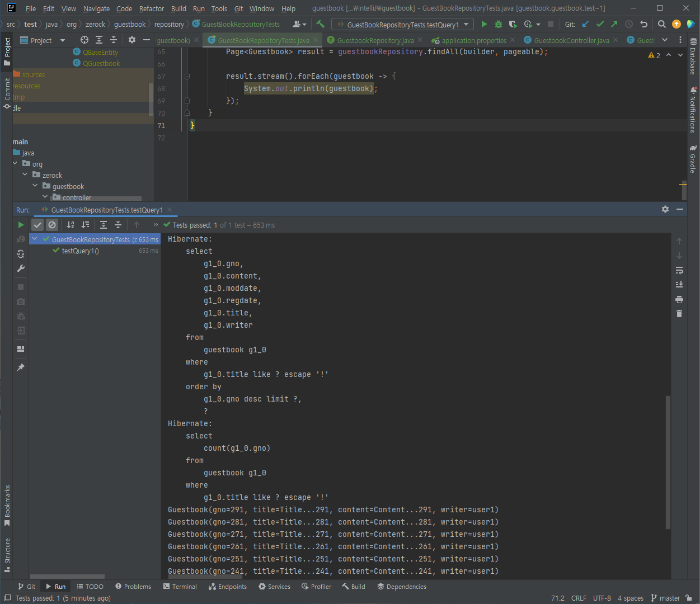
Task: Switch to GuestbookRepository.java tab
Action: tap(375, 40)
